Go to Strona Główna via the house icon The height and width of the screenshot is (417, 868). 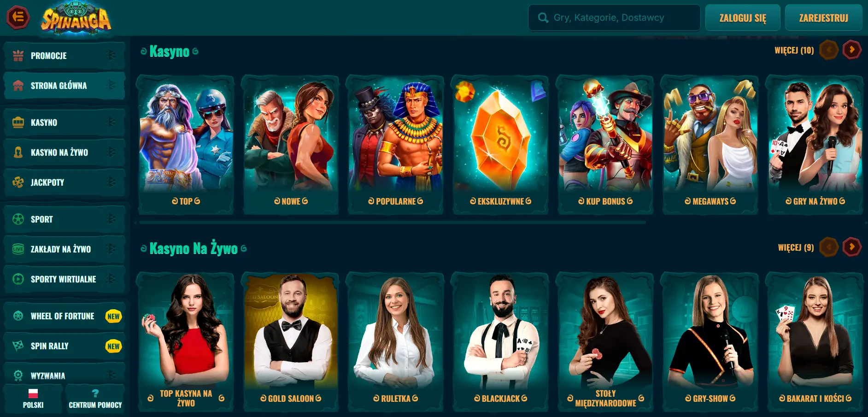pyautogui.click(x=18, y=86)
